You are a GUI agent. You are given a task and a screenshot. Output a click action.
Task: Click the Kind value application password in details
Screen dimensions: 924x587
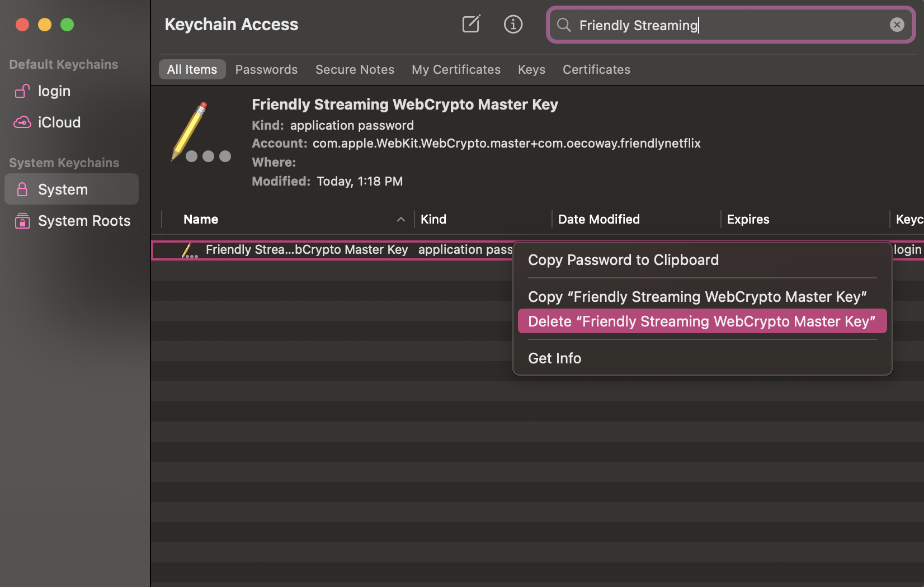pyautogui.click(x=352, y=125)
